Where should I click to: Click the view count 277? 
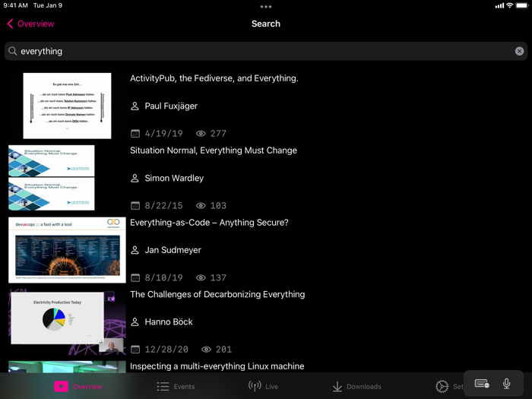click(218, 134)
